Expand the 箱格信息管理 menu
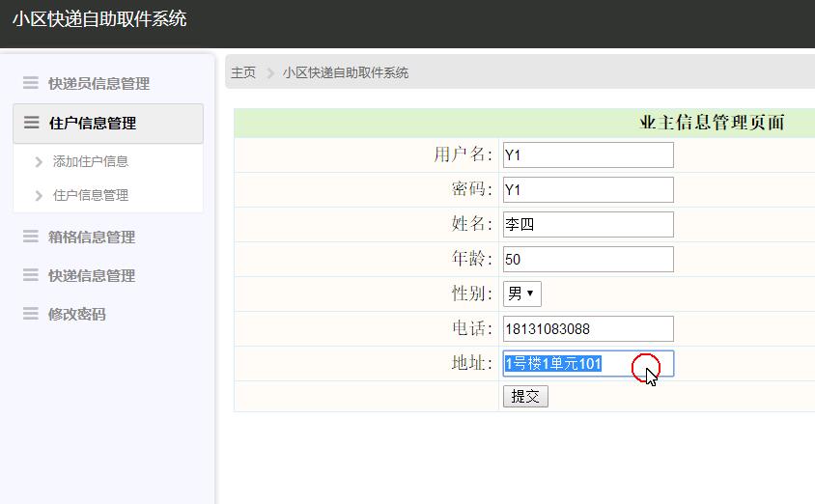The width and height of the screenshot is (815, 504). (92, 238)
